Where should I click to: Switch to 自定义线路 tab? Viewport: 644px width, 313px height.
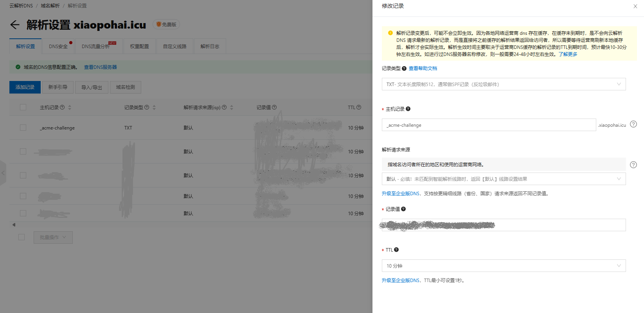[x=175, y=46]
